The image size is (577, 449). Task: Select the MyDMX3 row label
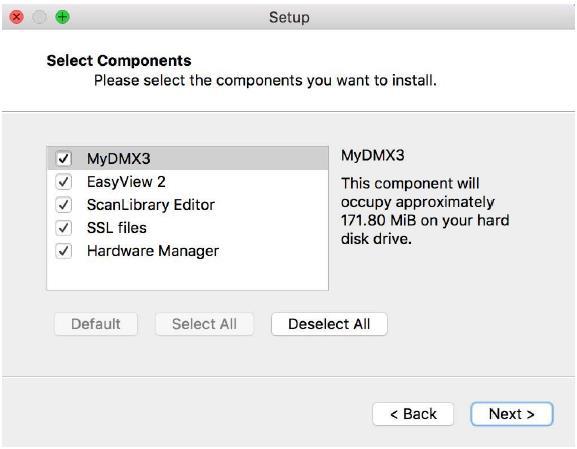[118, 159]
